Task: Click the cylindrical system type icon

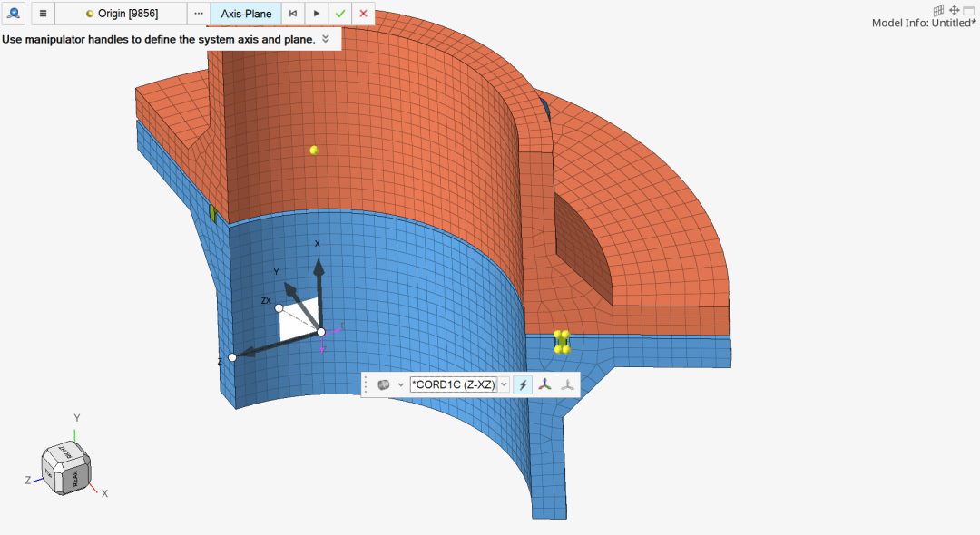Action: [x=383, y=384]
